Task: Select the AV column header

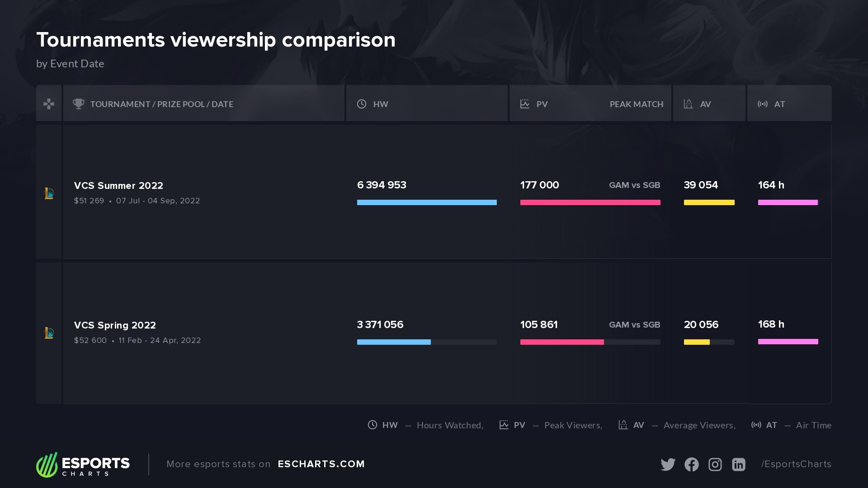Action: point(705,104)
